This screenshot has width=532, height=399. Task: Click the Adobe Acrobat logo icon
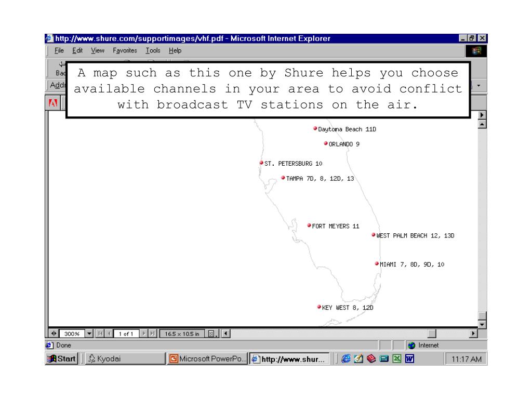point(53,103)
